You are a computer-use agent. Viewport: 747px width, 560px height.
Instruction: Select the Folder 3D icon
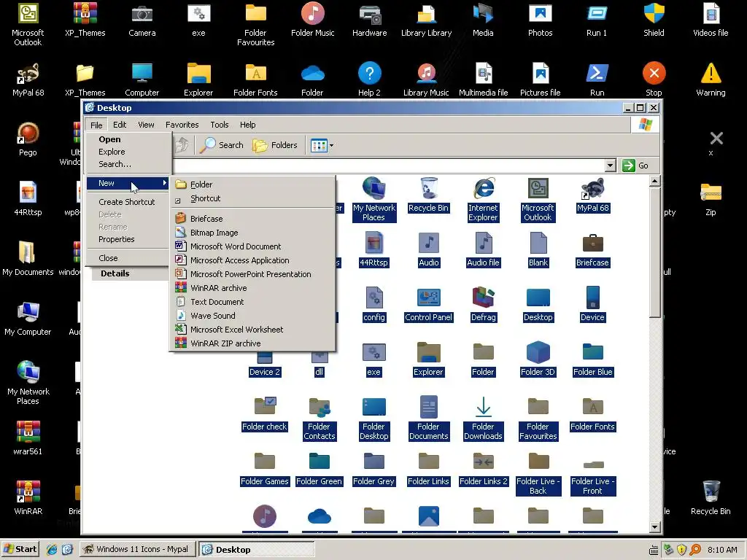[538, 359]
